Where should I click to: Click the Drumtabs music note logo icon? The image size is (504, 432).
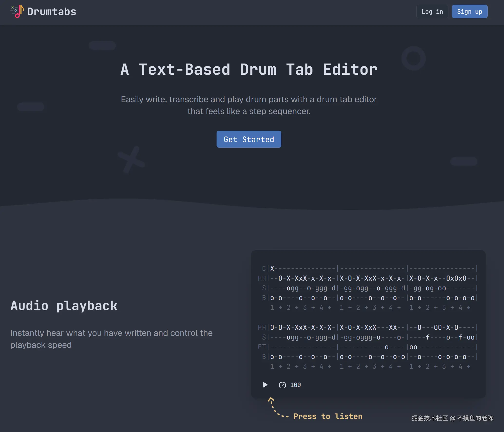pos(17,11)
